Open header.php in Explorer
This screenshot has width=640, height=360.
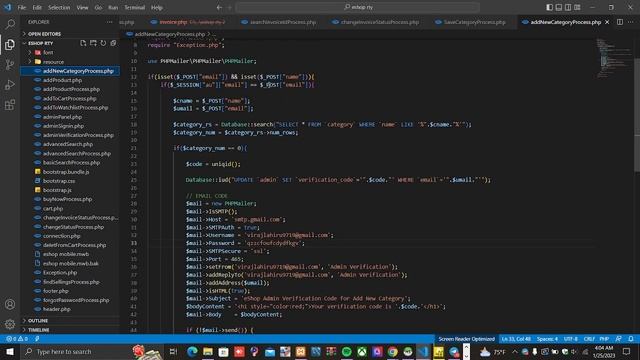pos(70,309)
